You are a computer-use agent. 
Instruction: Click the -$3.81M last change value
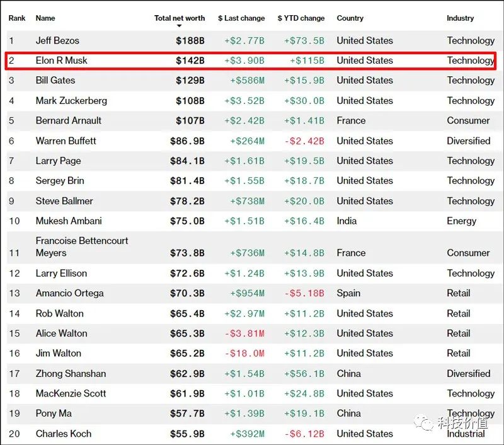244,334
